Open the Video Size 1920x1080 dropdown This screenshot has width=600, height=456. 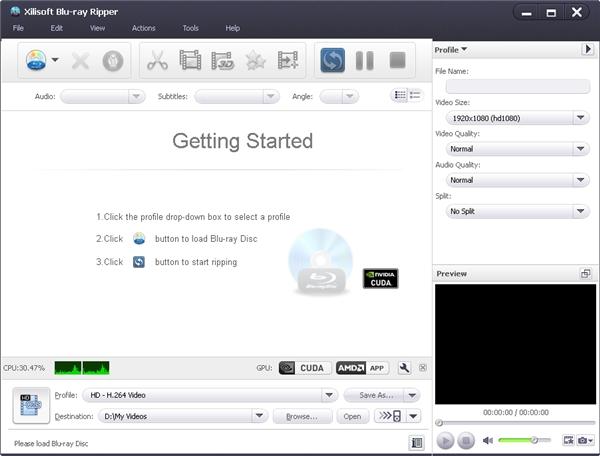tap(517, 118)
